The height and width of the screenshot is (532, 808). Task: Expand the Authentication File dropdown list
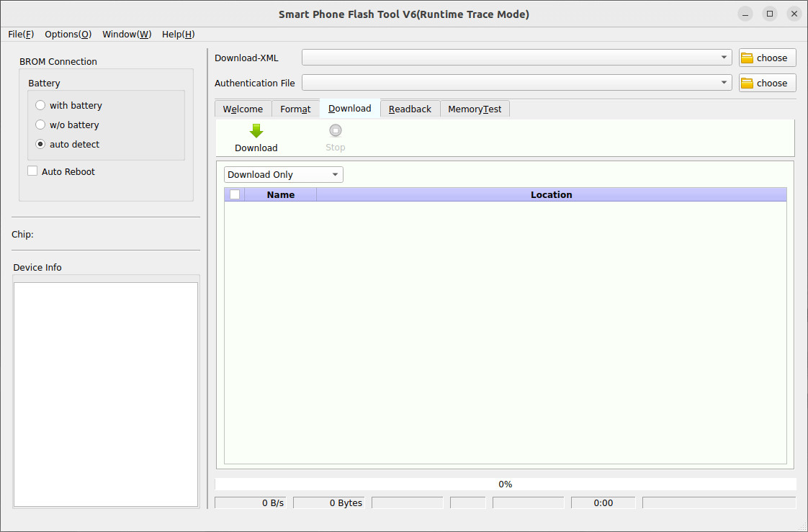coord(724,82)
